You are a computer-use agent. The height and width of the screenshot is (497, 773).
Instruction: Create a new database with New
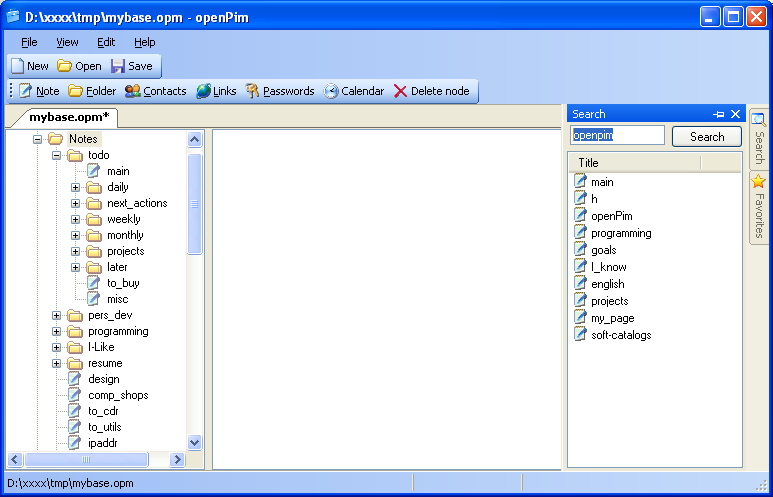[30, 66]
